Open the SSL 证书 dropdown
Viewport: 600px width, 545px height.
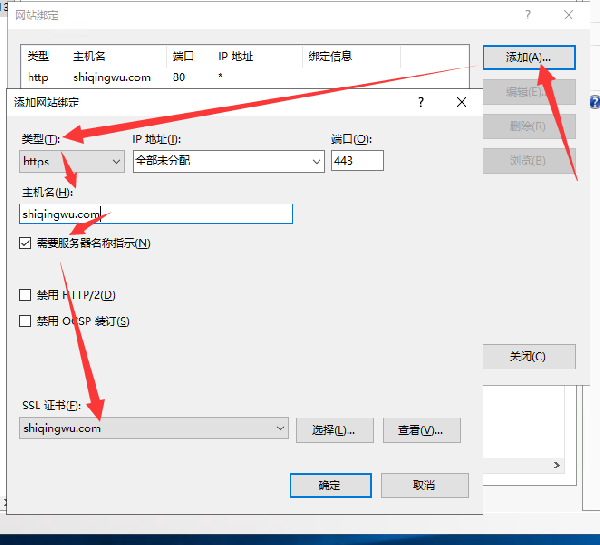click(x=154, y=428)
